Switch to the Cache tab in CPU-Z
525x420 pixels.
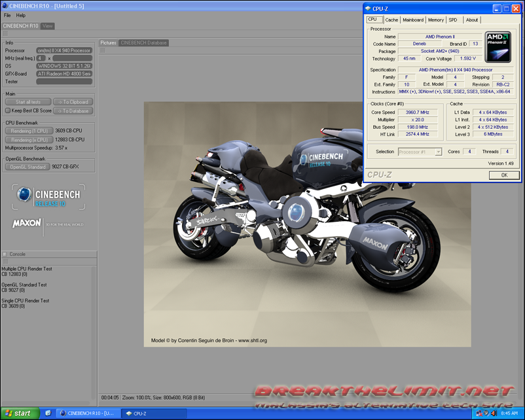point(391,20)
